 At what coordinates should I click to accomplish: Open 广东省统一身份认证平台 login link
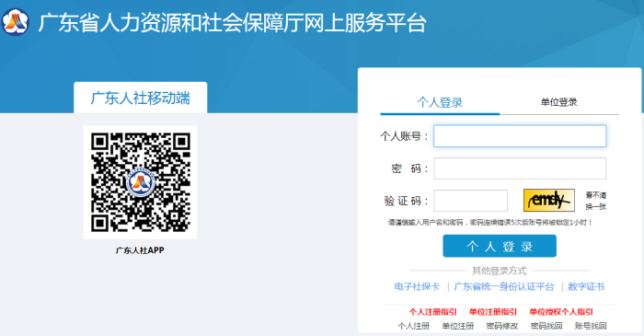(x=504, y=286)
